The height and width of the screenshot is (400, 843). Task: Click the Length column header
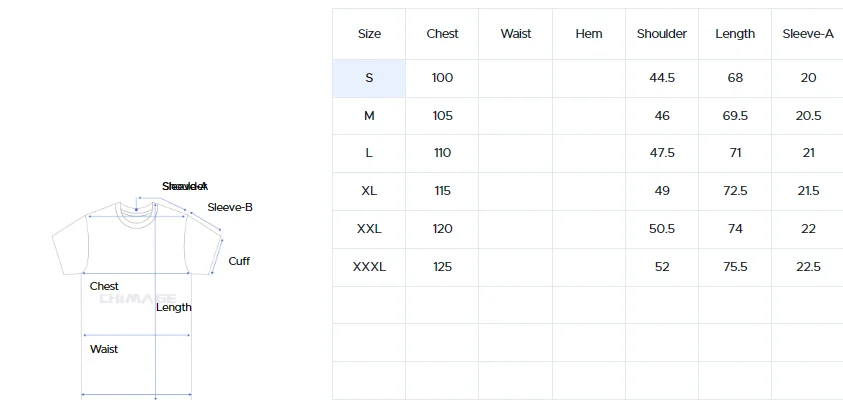735,34
